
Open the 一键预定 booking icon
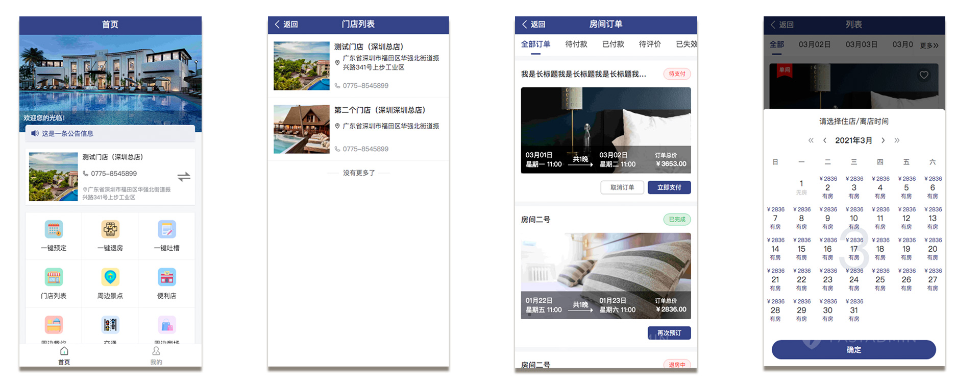tap(54, 229)
